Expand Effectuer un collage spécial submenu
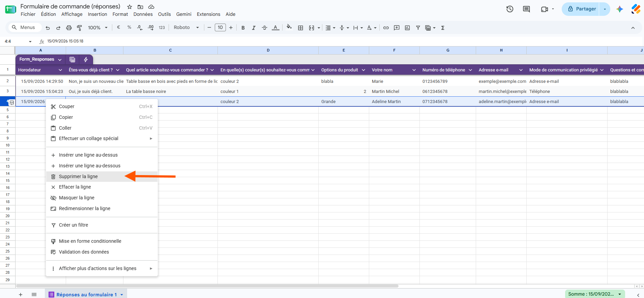 click(x=102, y=138)
